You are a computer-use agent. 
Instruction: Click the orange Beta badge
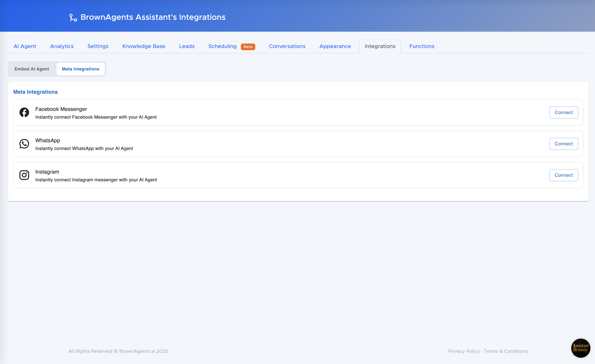click(248, 47)
